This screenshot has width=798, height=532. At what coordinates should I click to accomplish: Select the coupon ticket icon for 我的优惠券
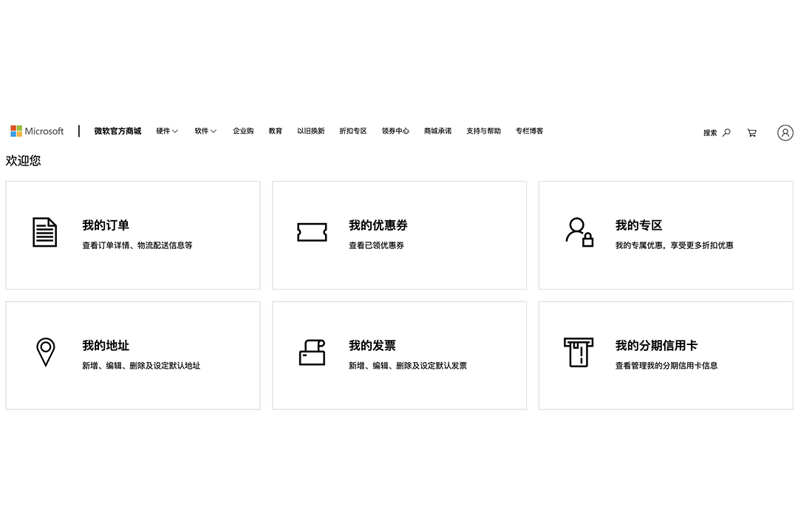click(x=312, y=231)
